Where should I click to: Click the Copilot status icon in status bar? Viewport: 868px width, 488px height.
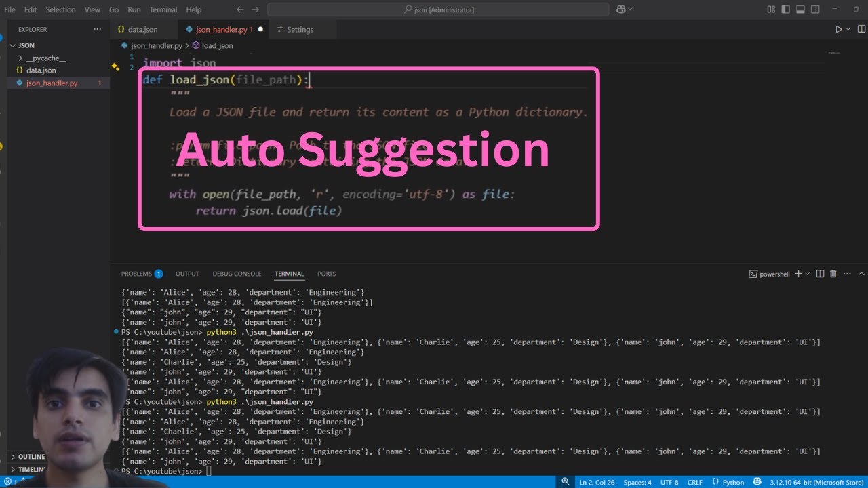pos(758,482)
